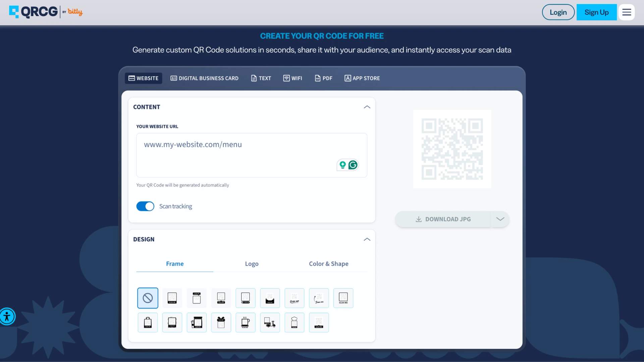644x362 pixels.
Task: Collapse the Design section
Action: point(367,239)
